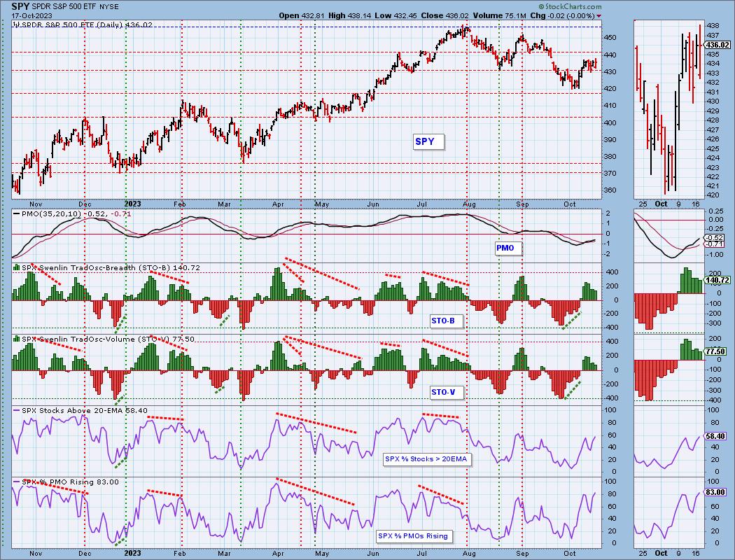Click the 360 price axis label
This screenshot has height=560, width=735.
pyautogui.click(x=610, y=190)
